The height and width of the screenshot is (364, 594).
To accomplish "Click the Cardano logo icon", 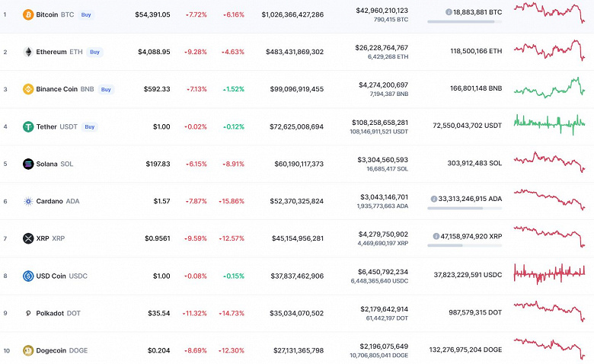I will 28,201.
